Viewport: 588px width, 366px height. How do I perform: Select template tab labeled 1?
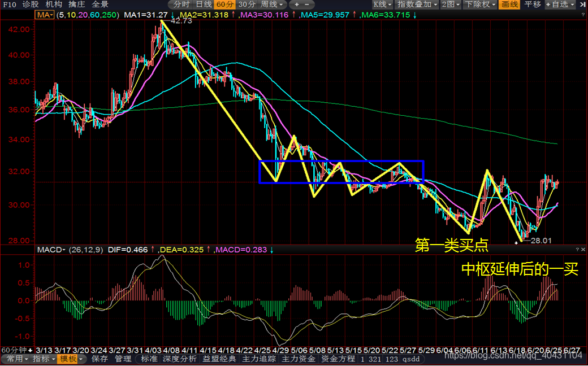(x=362, y=359)
